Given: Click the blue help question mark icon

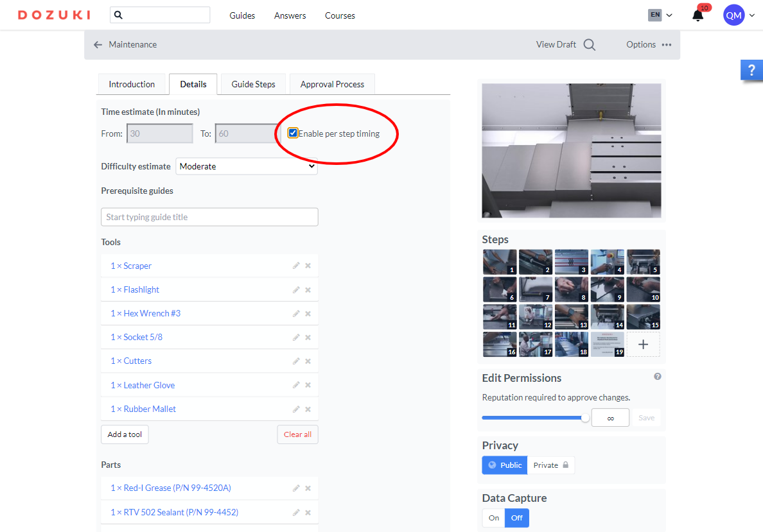Looking at the screenshot, I should [751, 71].
